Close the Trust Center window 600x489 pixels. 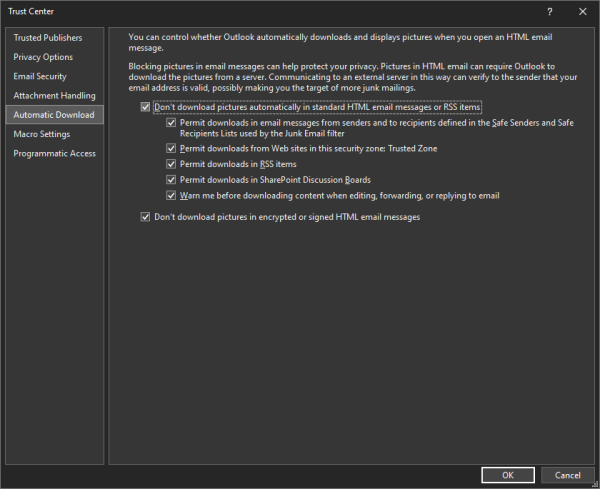click(582, 12)
